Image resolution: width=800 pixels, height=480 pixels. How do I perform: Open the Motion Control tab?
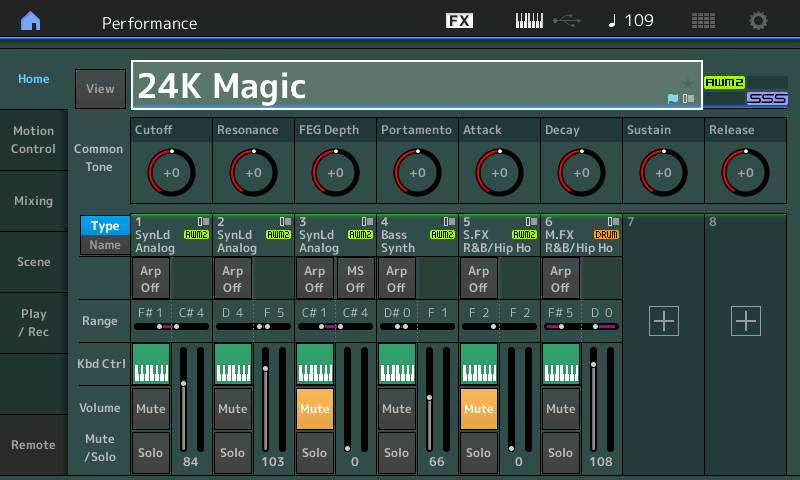[33, 140]
